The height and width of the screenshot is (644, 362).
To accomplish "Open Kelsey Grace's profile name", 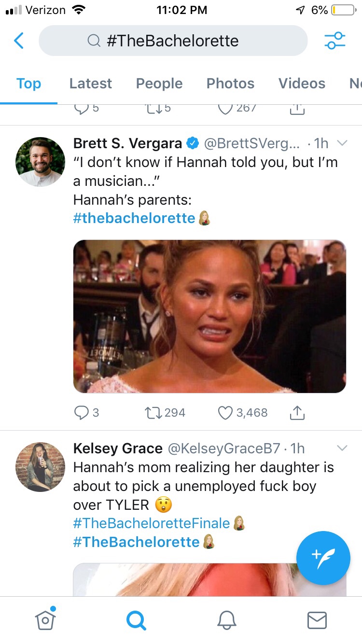I will (118, 448).
